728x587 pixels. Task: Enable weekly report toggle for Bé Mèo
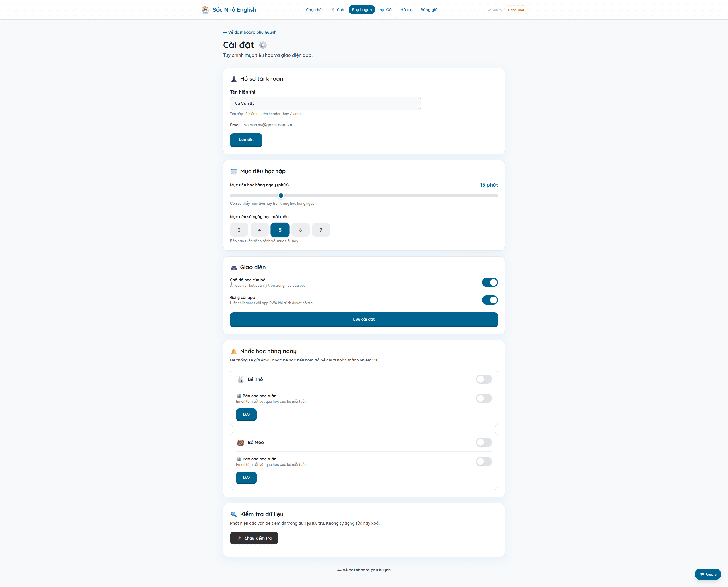point(484,462)
